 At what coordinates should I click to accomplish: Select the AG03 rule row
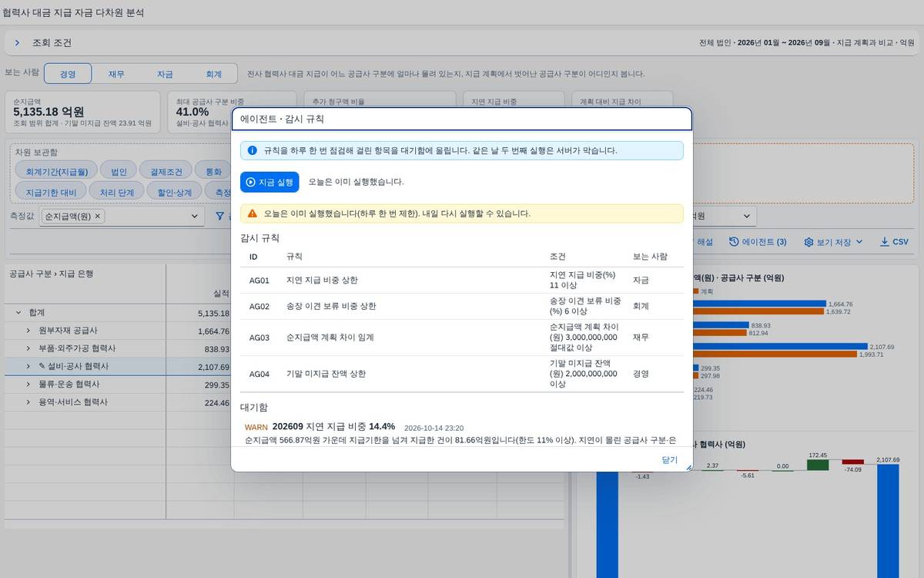pyautogui.click(x=462, y=338)
